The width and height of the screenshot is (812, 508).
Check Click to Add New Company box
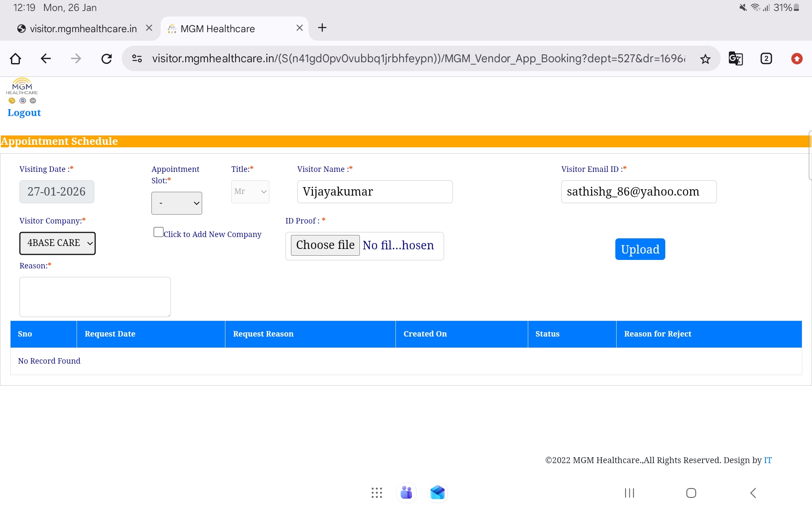point(159,232)
